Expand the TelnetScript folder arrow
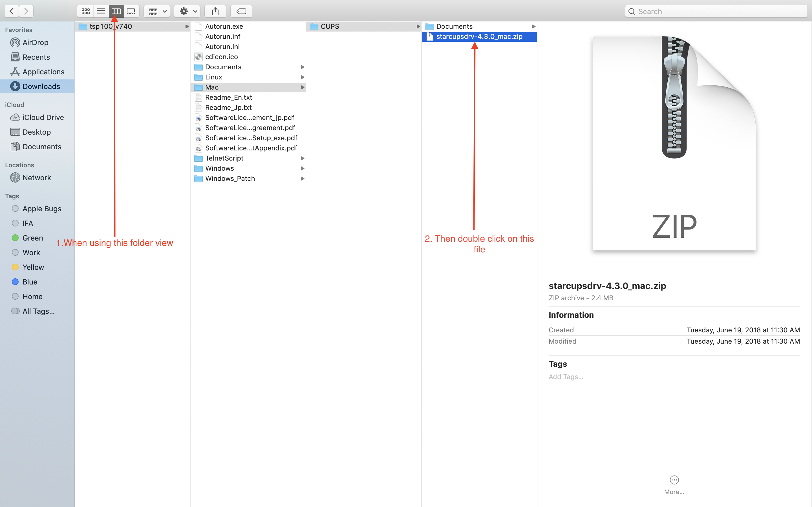 tap(302, 158)
